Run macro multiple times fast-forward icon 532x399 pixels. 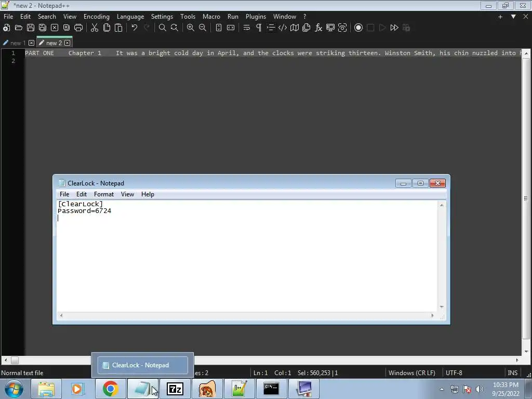[394, 28]
